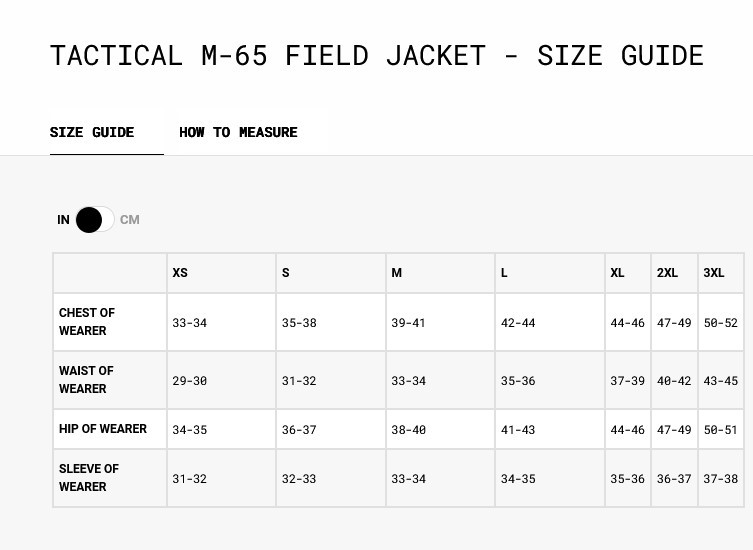Click the 2XL column header

coord(667,273)
